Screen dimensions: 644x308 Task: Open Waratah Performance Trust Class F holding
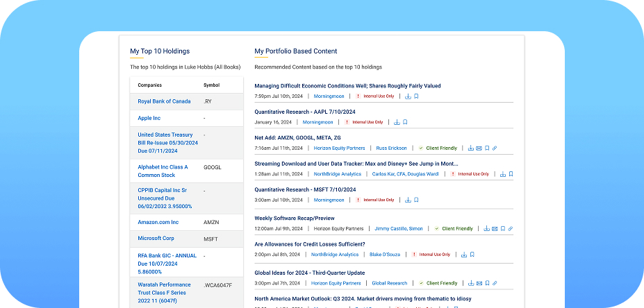[x=164, y=293]
